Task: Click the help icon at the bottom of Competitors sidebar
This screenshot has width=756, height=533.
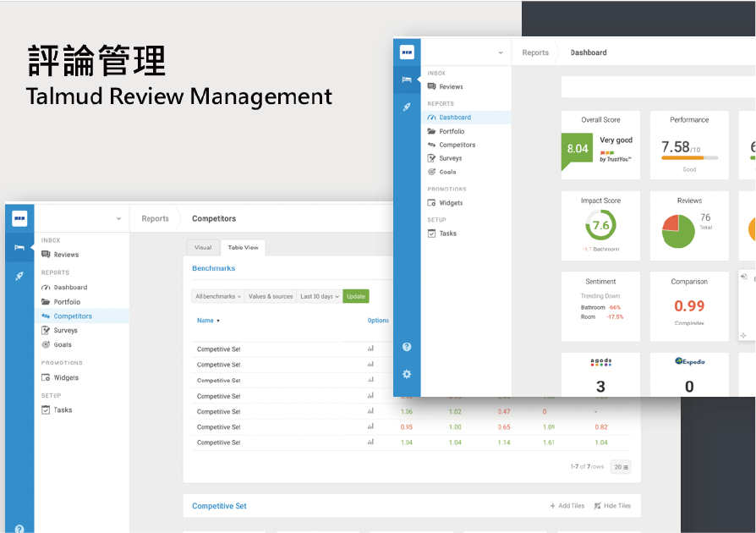Action: pos(19,529)
